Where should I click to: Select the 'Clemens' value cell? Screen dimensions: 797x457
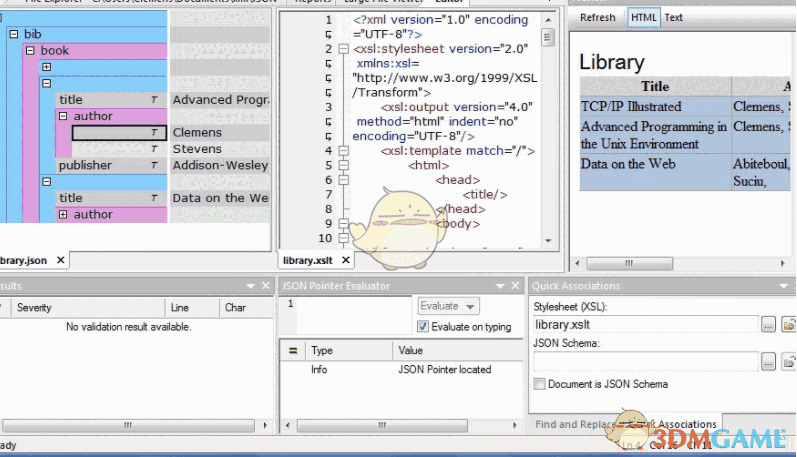coord(220,133)
